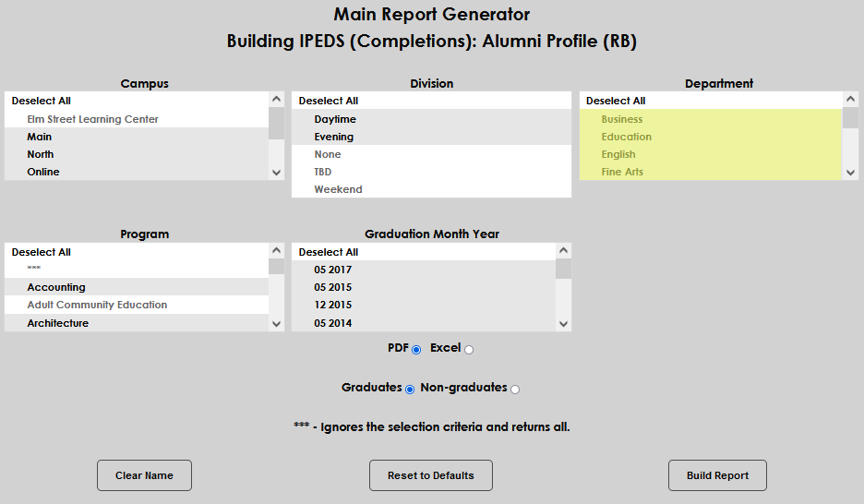This screenshot has width=864, height=504.
Task: Select Evening in the Division list
Action: (334, 137)
